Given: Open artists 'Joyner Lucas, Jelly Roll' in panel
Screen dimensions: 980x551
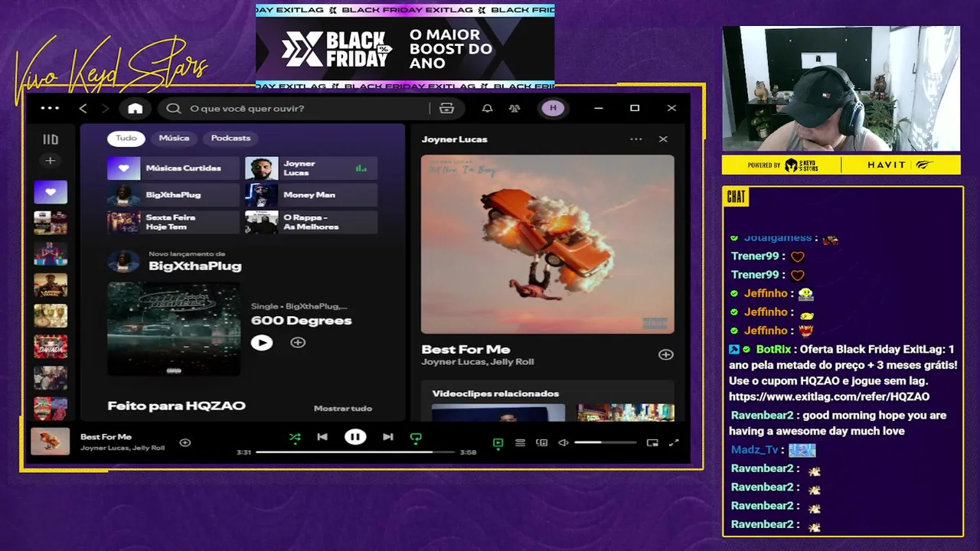Looking at the screenshot, I should (478, 362).
